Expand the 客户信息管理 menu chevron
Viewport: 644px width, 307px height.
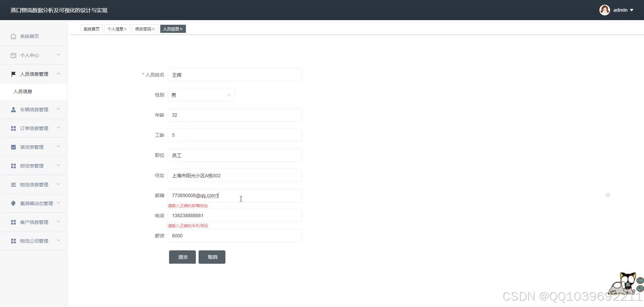[58, 222]
